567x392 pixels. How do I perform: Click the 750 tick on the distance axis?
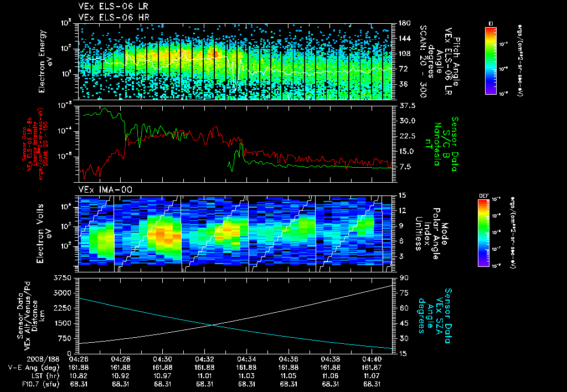coord(64,338)
